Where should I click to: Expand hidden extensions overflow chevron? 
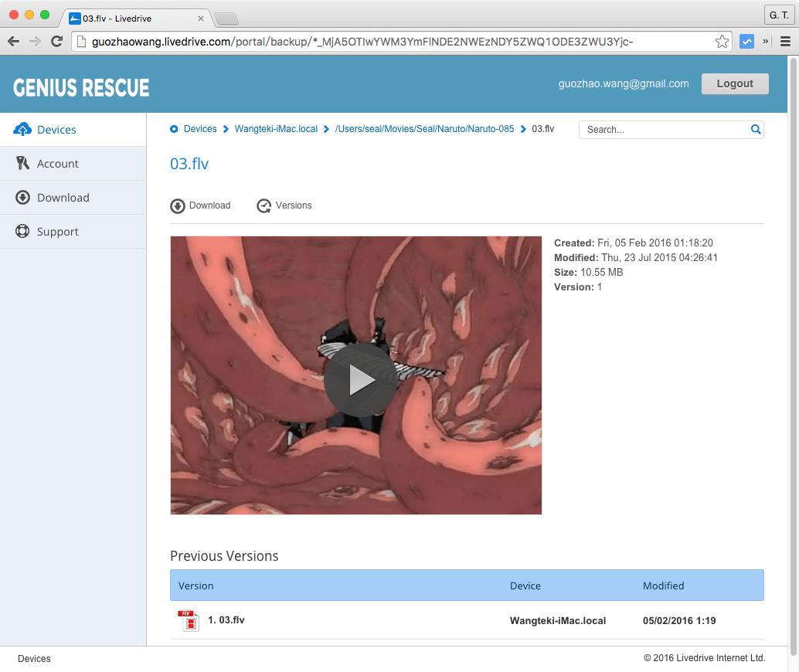tap(766, 42)
